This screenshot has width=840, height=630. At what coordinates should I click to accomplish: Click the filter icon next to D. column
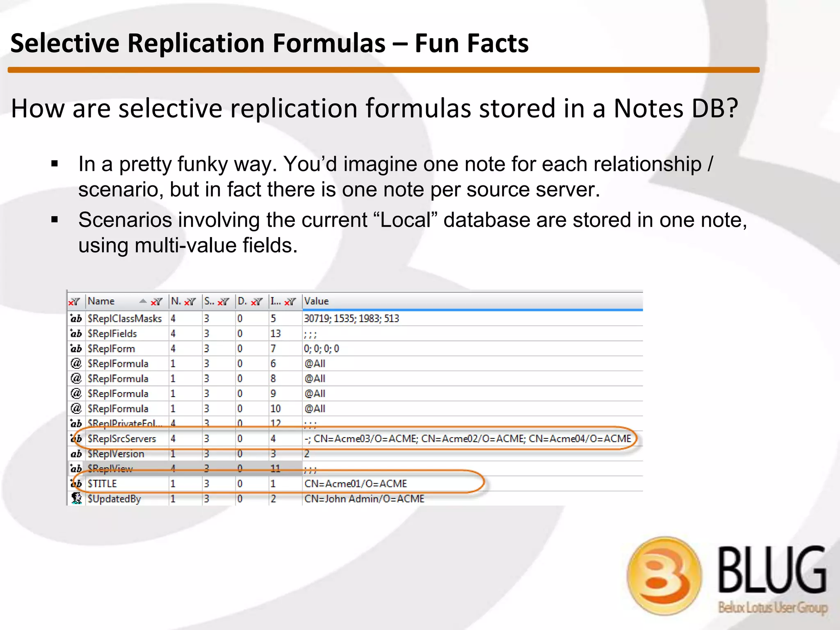257,301
